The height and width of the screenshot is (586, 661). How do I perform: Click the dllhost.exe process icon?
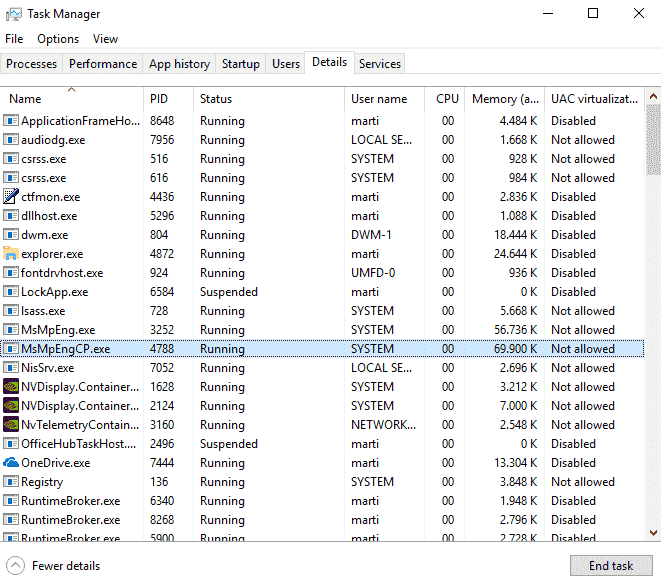click(x=11, y=215)
